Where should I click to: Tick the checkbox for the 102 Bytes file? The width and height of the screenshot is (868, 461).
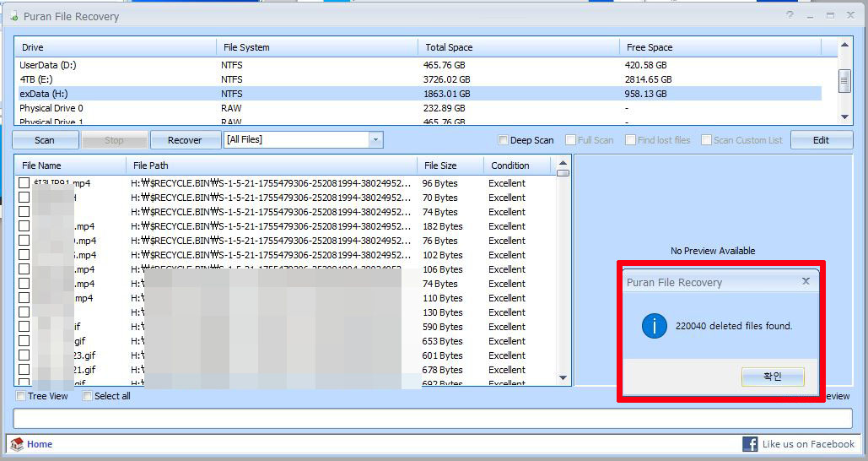tap(24, 255)
